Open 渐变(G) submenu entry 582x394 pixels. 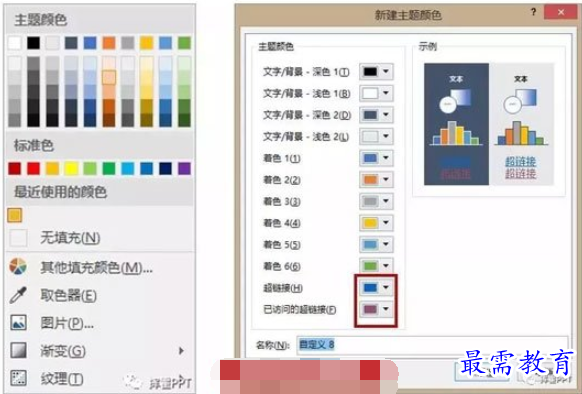click(x=63, y=351)
